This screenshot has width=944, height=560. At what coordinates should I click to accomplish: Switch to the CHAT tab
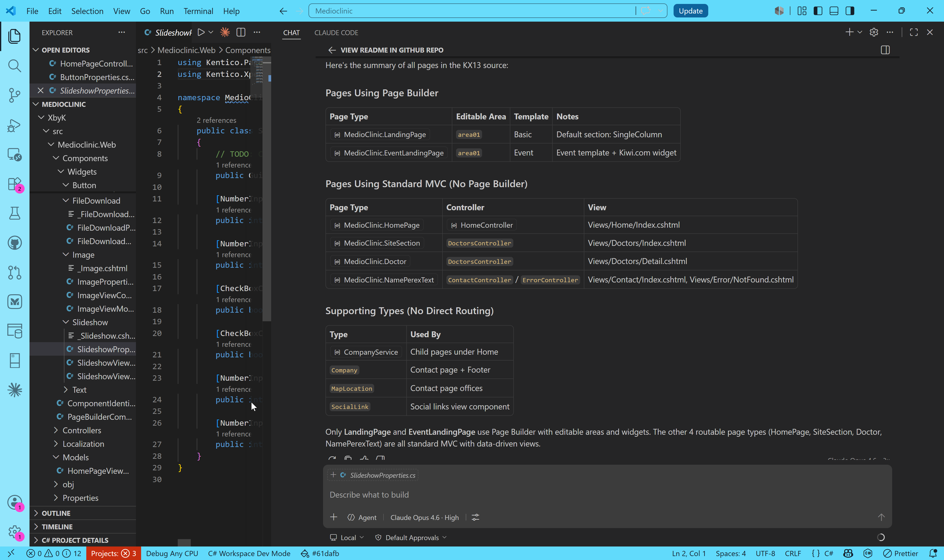pyautogui.click(x=291, y=33)
